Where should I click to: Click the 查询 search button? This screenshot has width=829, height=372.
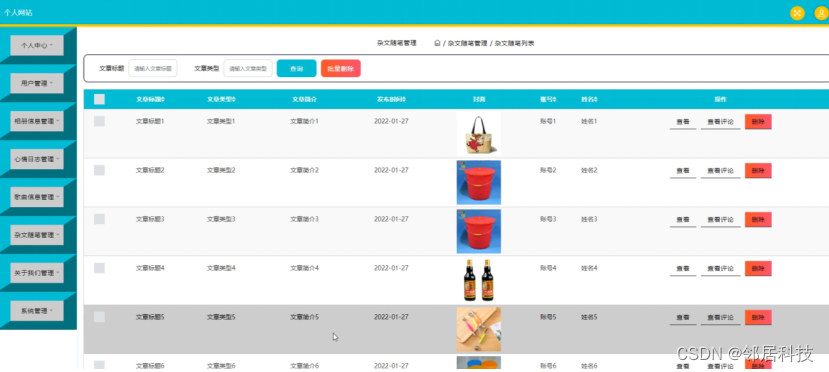coord(297,69)
